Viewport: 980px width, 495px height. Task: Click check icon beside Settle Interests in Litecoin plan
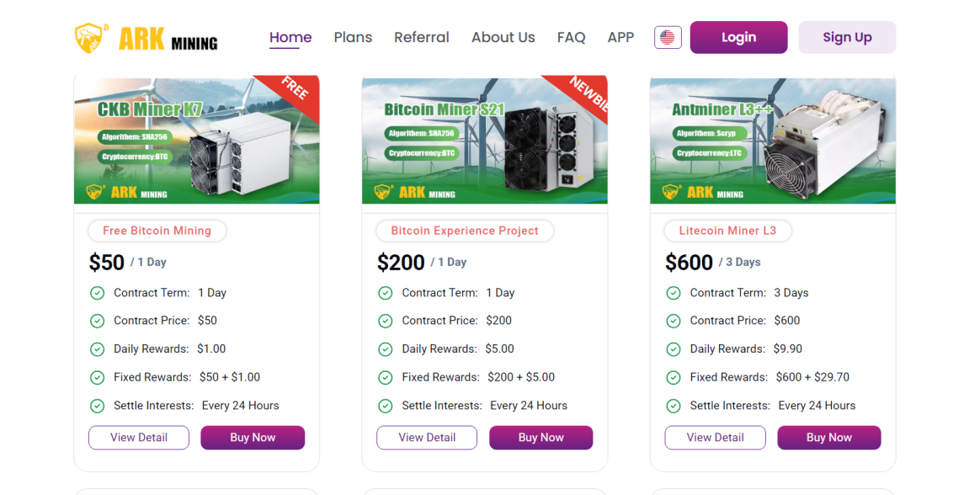673,406
